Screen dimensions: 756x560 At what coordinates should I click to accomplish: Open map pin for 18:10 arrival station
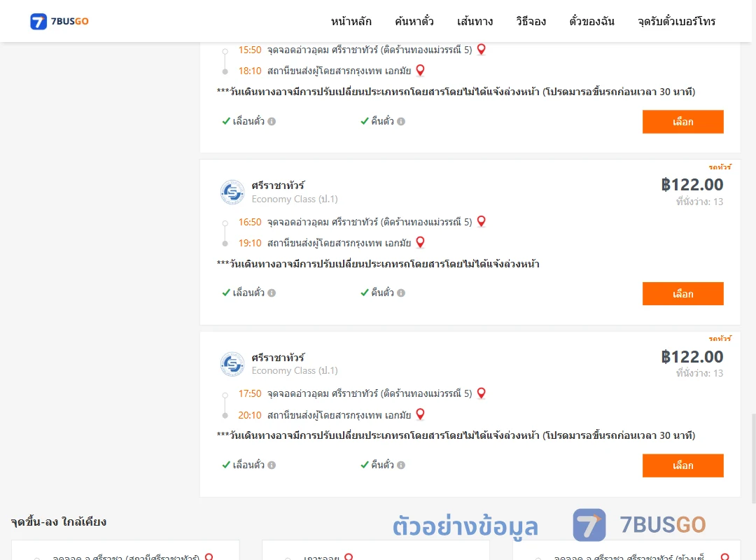click(x=421, y=71)
